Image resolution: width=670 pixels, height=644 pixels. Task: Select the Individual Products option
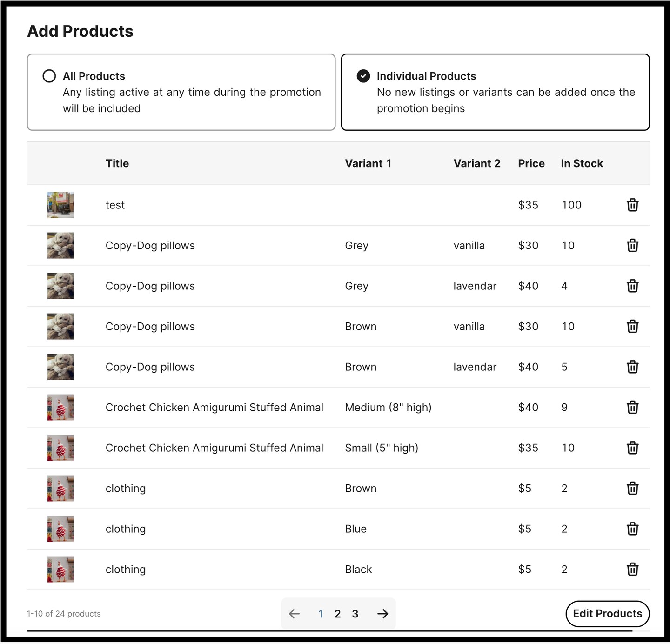363,76
